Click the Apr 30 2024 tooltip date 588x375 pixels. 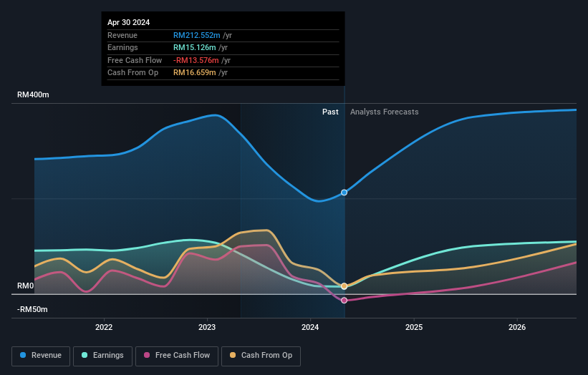point(129,22)
